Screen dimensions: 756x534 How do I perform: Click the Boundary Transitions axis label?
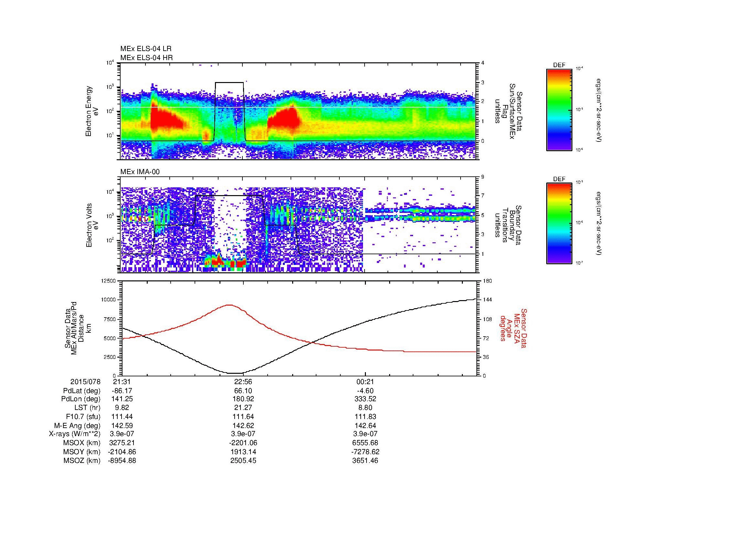click(508, 225)
